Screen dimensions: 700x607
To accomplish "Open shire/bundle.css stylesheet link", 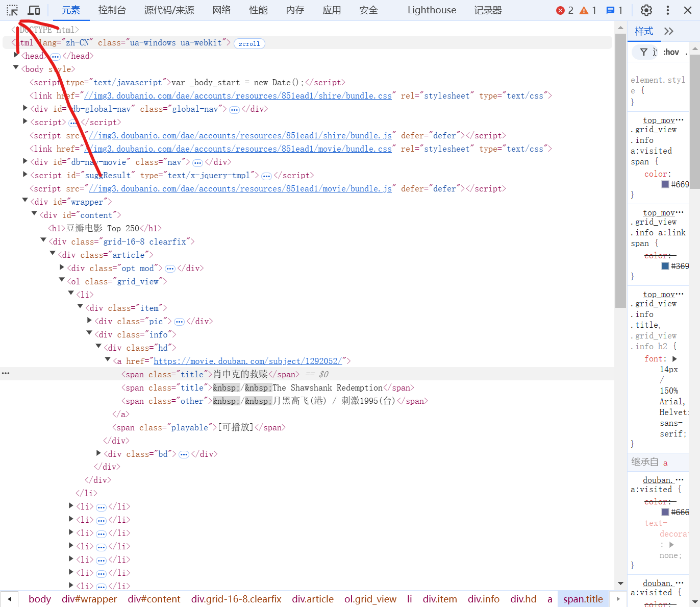I will [238, 96].
